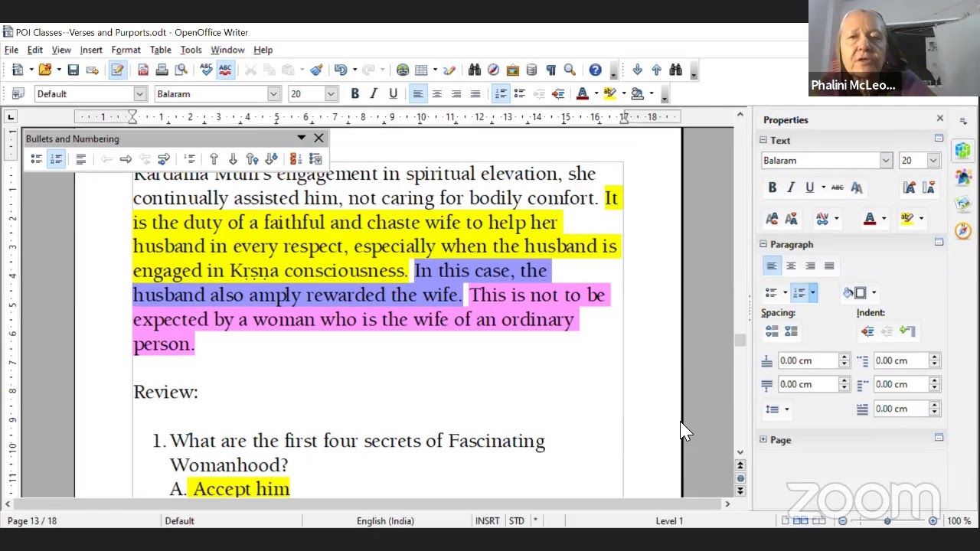This screenshot has width=980, height=551.
Task: Open Find & Replace binoculars
Action: (x=474, y=70)
